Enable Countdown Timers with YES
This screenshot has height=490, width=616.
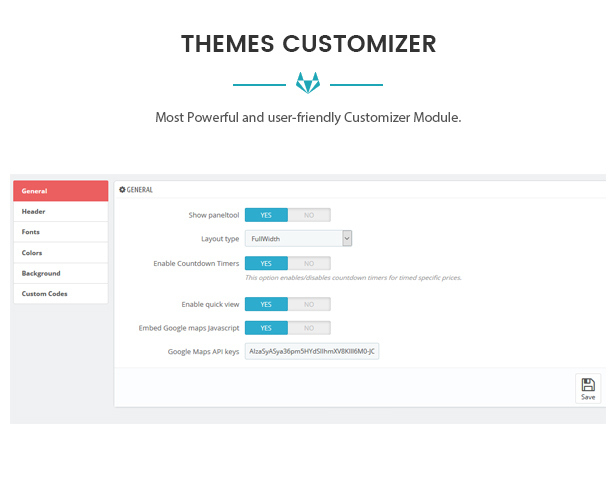[x=266, y=263]
